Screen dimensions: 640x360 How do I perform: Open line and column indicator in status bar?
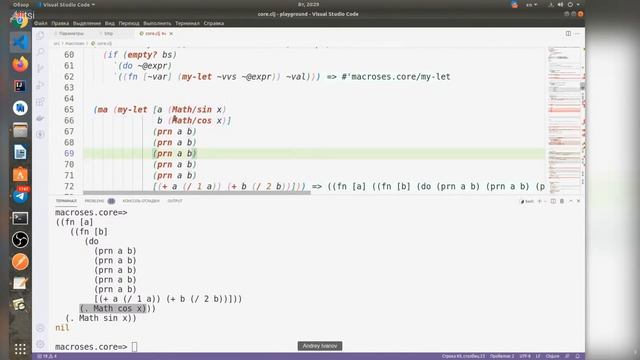(x=463, y=356)
